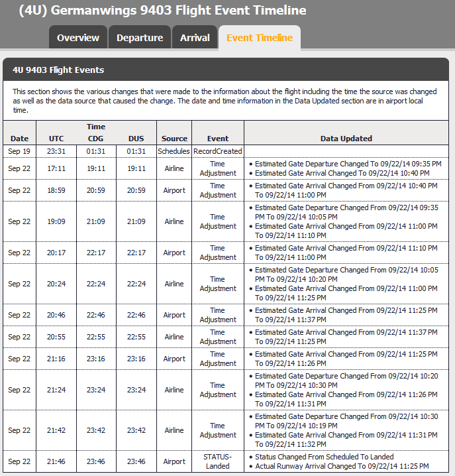Click the Airport source in the 21:46 row
Screen dimensions: 455x476
[174, 461]
